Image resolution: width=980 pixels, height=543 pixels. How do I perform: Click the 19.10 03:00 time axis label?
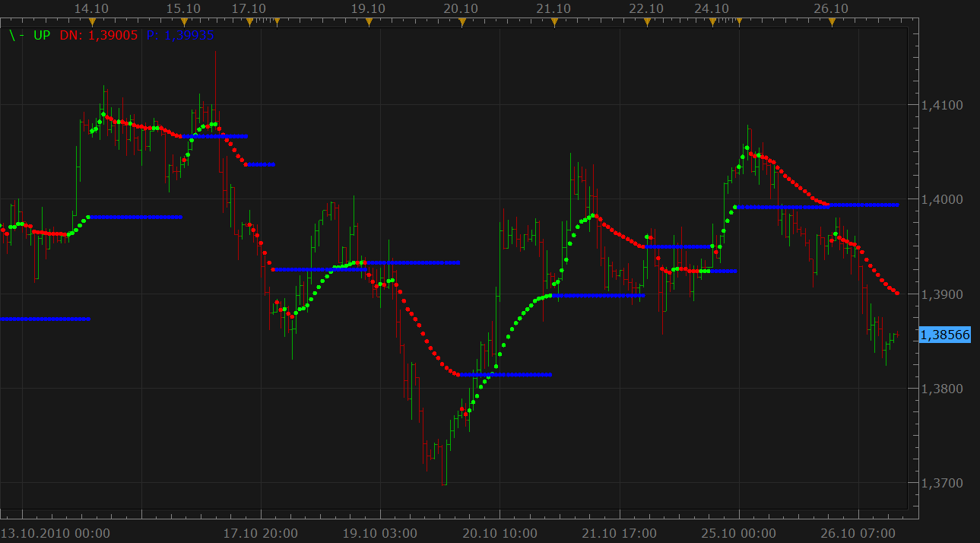[x=379, y=533]
